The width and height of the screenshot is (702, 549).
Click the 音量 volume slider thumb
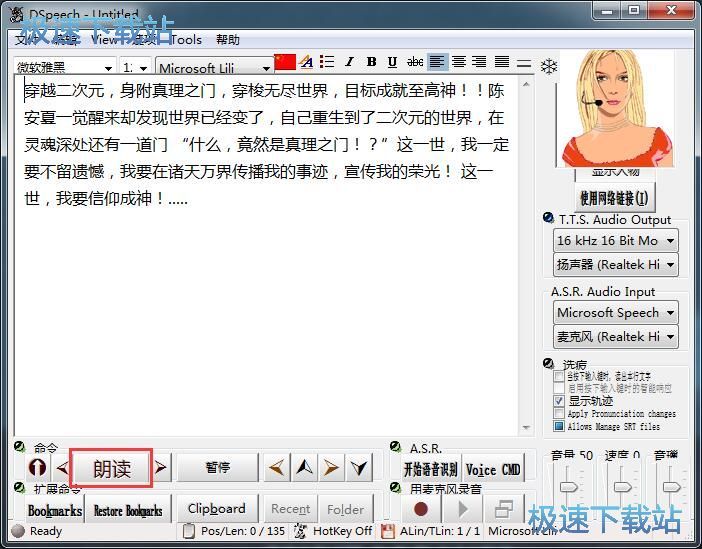(569, 487)
